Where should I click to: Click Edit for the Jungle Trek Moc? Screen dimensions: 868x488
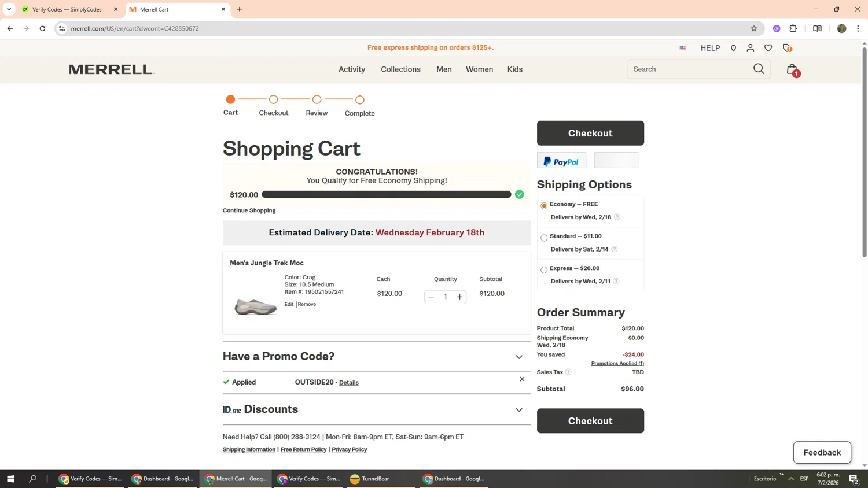coord(289,304)
